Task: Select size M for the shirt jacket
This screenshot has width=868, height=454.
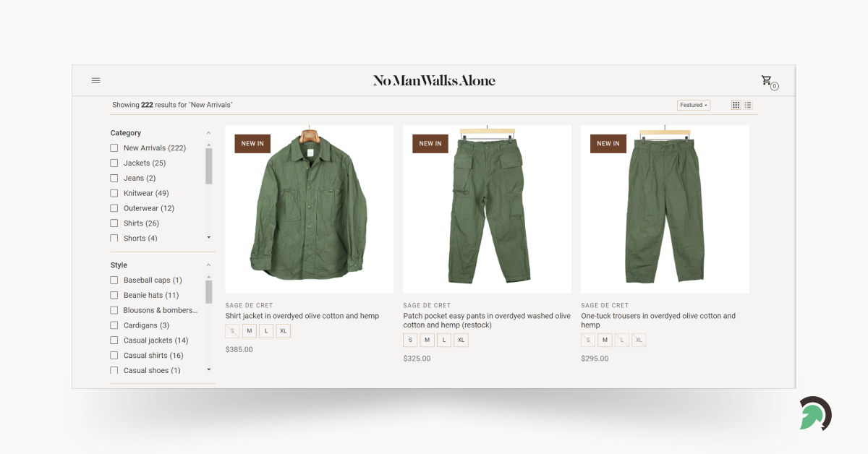Action: (249, 330)
